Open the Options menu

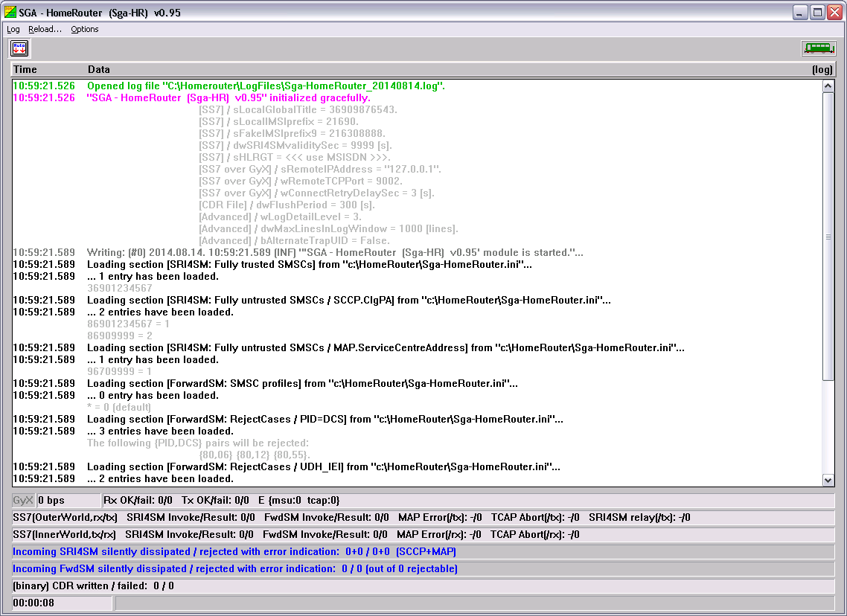[x=85, y=30]
